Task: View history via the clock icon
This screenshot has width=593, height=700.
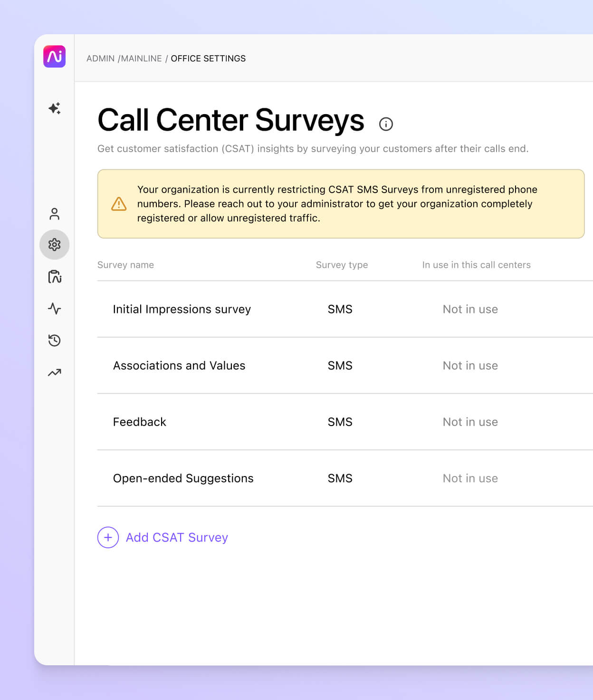Action: tap(55, 340)
